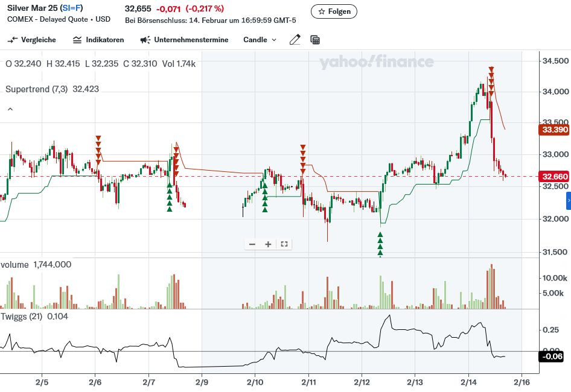This screenshot has height=392, width=571.
Task: Select the H 32.415 high value
Action: pos(63,64)
